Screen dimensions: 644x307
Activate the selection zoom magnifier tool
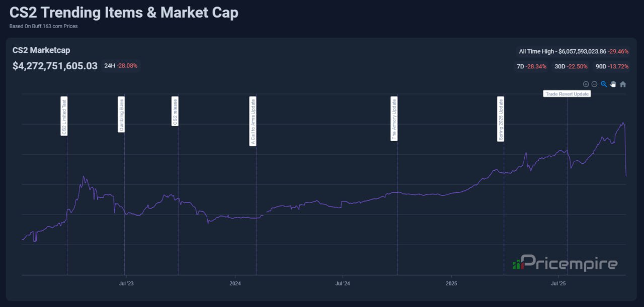pos(604,84)
